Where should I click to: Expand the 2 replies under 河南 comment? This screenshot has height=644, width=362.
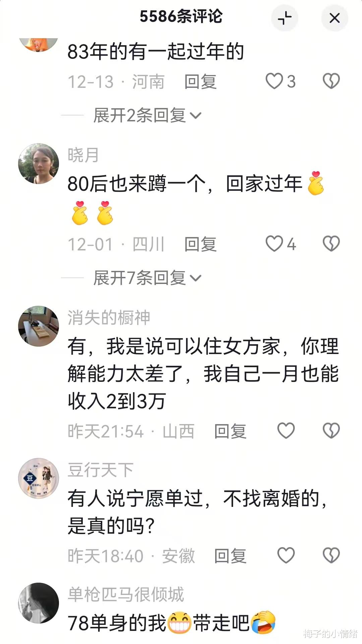[147, 116]
